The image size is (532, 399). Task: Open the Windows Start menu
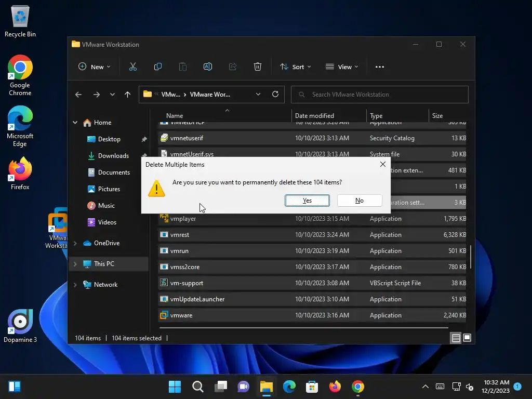(175, 387)
